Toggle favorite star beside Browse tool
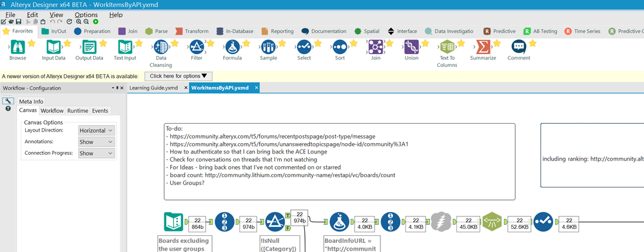 click(x=31, y=43)
